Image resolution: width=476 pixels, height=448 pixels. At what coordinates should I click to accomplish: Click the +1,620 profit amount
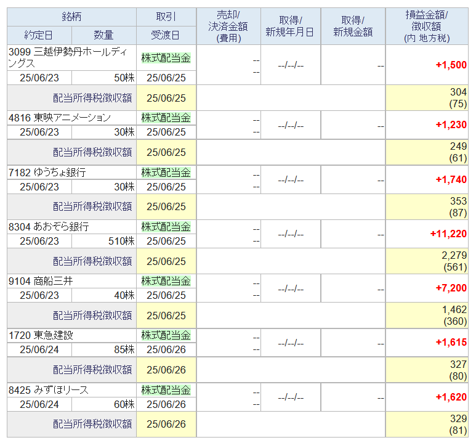(x=451, y=397)
